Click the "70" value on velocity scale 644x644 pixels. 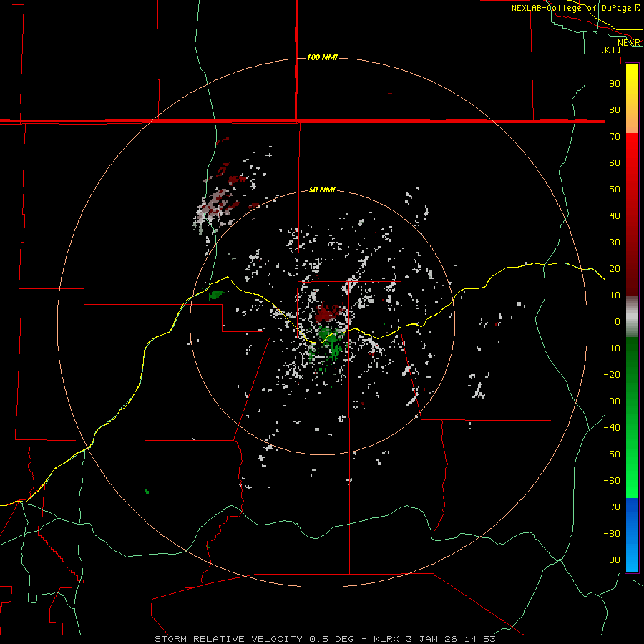click(615, 137)
